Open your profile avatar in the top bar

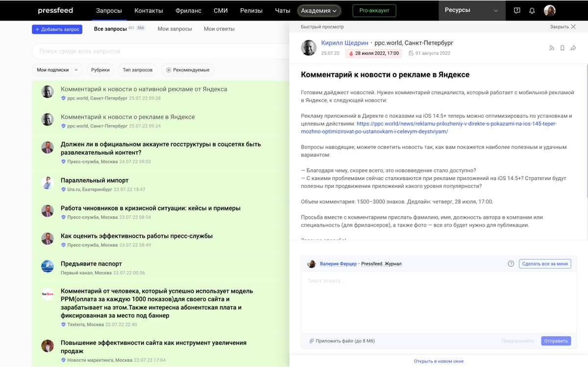[550, 10]
